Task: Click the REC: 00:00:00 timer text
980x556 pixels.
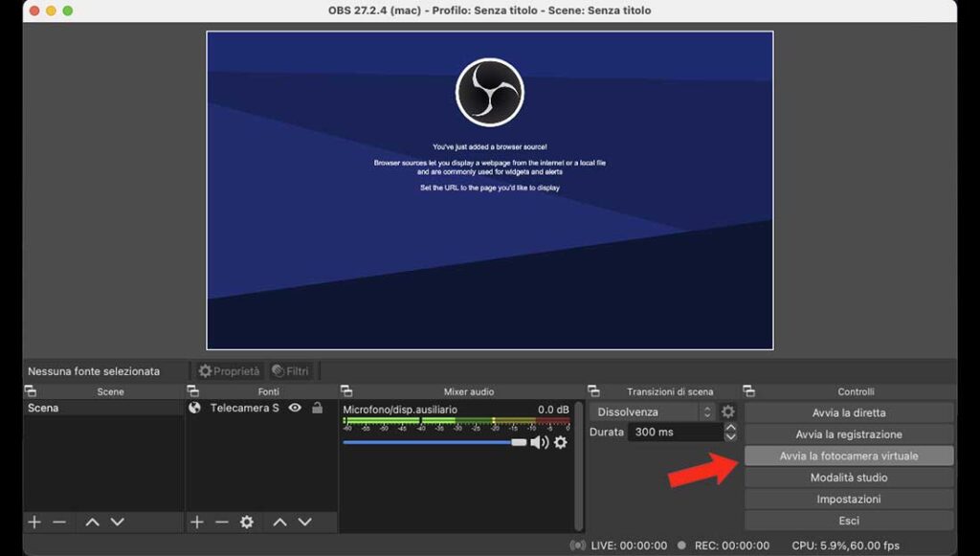Action: (732, 545)
